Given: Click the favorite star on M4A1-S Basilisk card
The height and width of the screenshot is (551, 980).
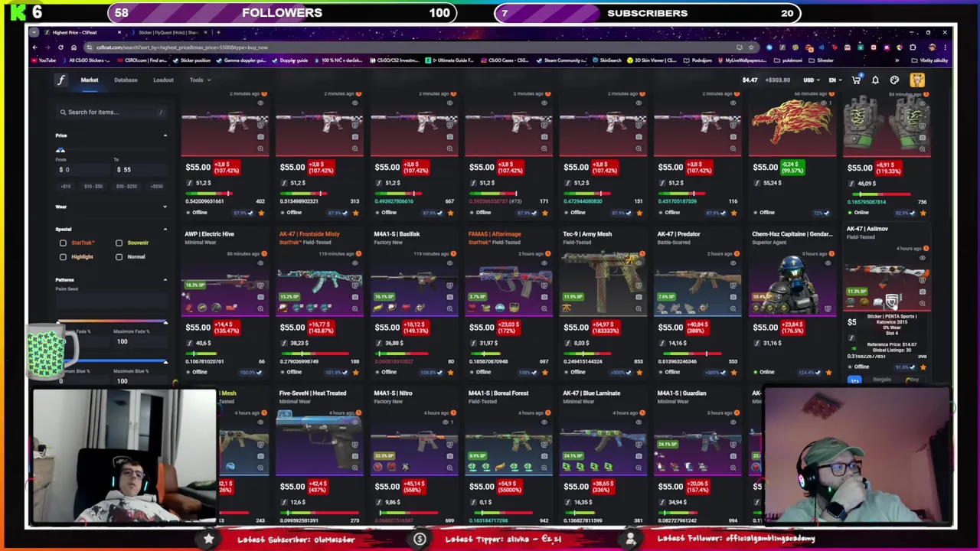Looking at the screenshot, I should [x=449, y=373].
